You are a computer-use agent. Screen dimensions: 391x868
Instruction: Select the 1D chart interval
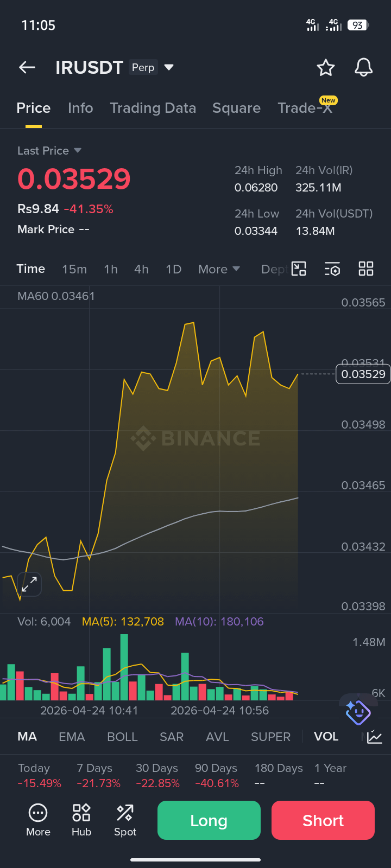click(x=173, y=269)
